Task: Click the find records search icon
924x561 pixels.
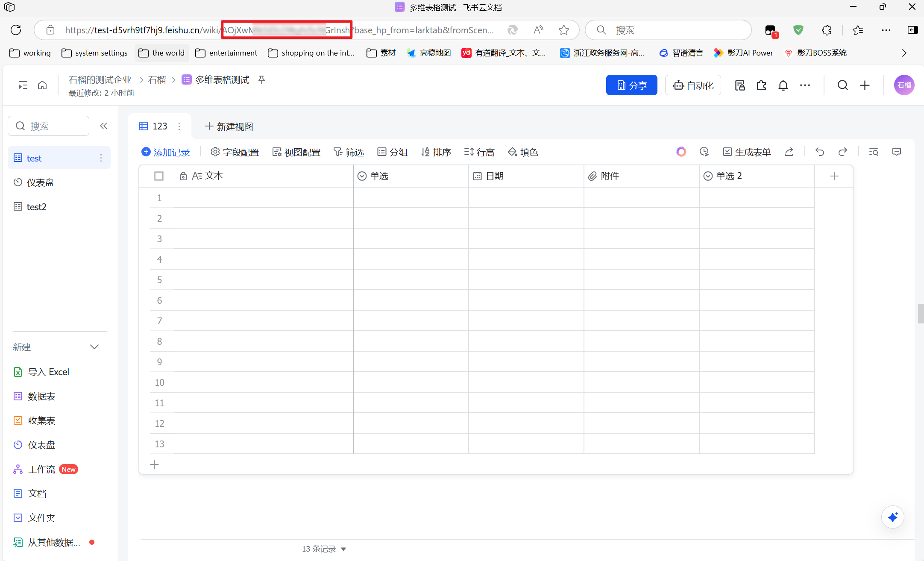Action: pos(874,152)
